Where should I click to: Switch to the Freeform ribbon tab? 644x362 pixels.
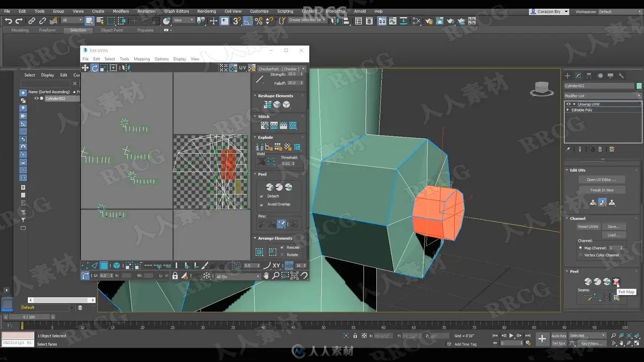pos(47,30)
